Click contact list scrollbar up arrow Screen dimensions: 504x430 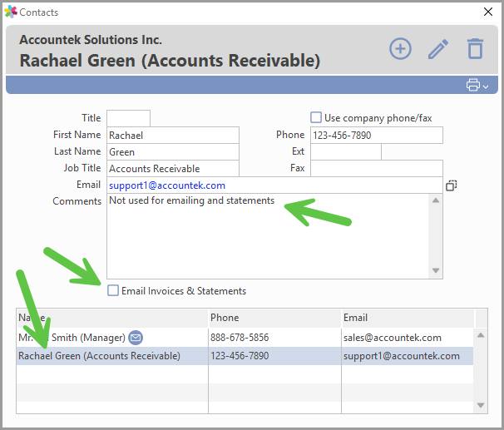click(x=481, y=335)
